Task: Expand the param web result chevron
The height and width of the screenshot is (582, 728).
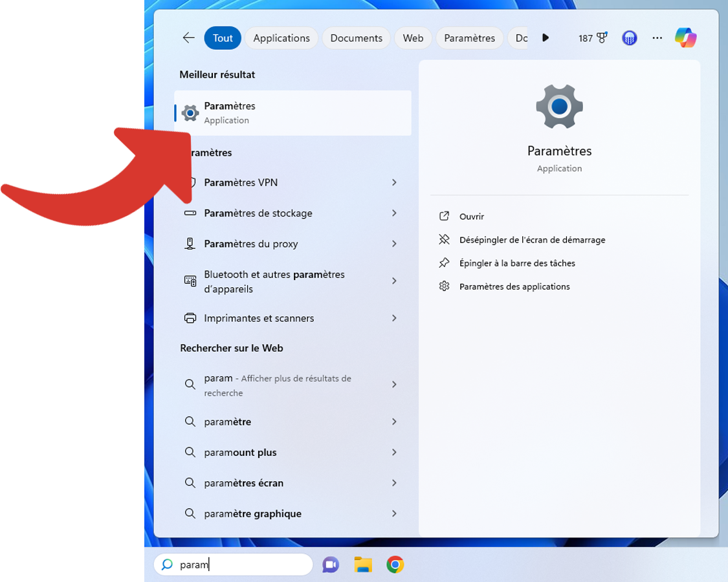Action: click(394, 384)
